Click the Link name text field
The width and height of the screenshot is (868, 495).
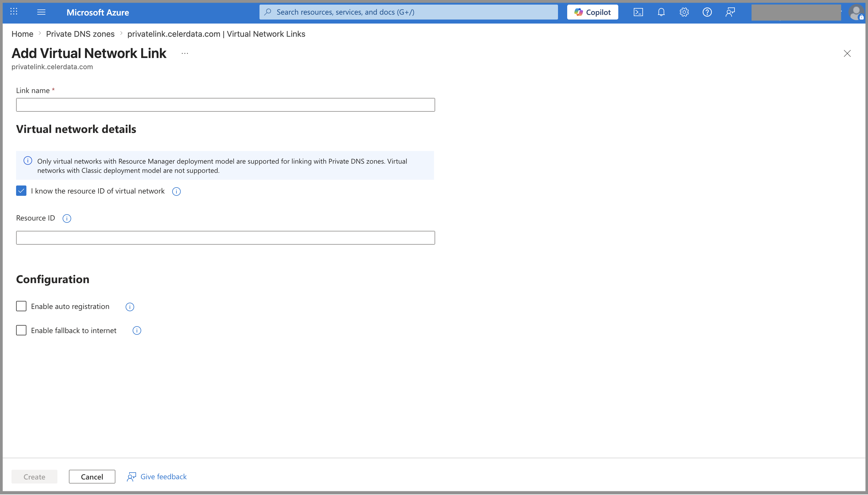click(225, 105)
